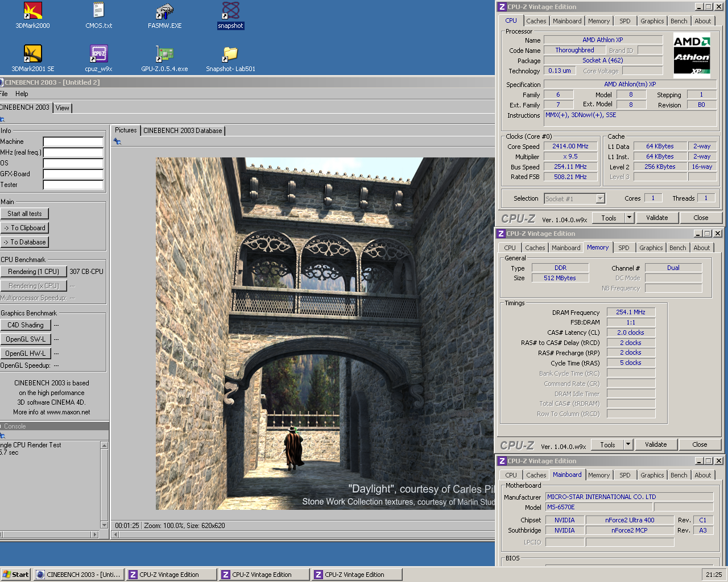The width and height of the screenshot is (728, 582).
Task: Switch middle CPU-Z window to Mainboard tab
Action: pyautogui.click(x=566, y=248)
